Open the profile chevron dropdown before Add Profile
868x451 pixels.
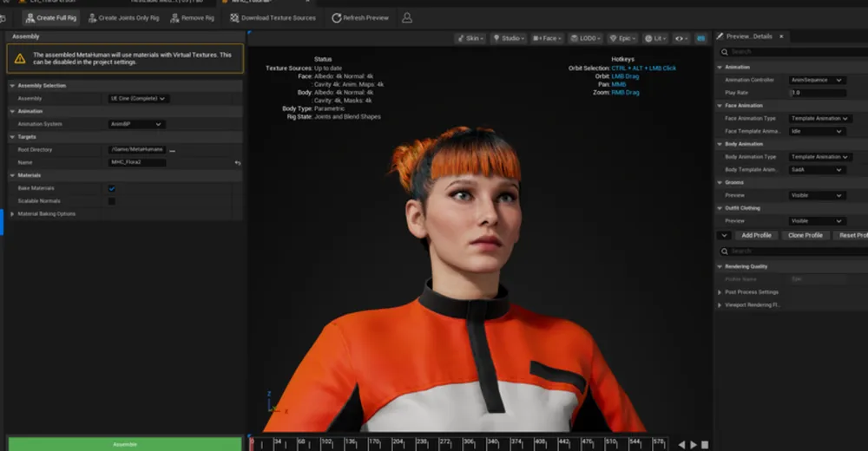(724, 235)
